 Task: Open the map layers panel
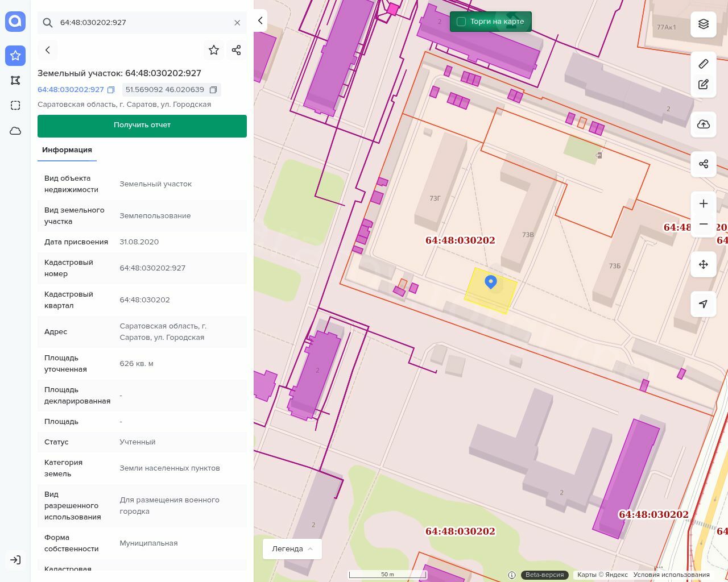pos(704,24)
